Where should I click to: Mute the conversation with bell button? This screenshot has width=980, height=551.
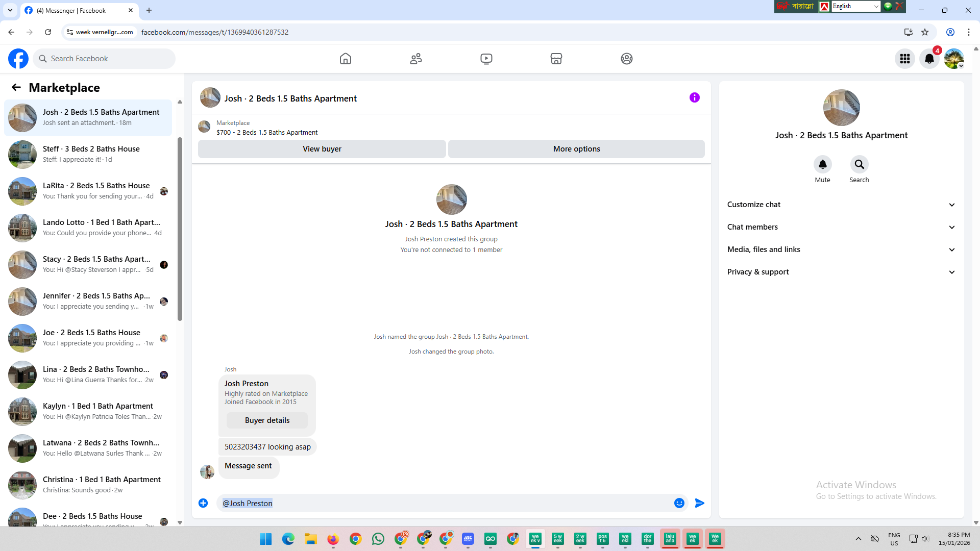point(822,164)
